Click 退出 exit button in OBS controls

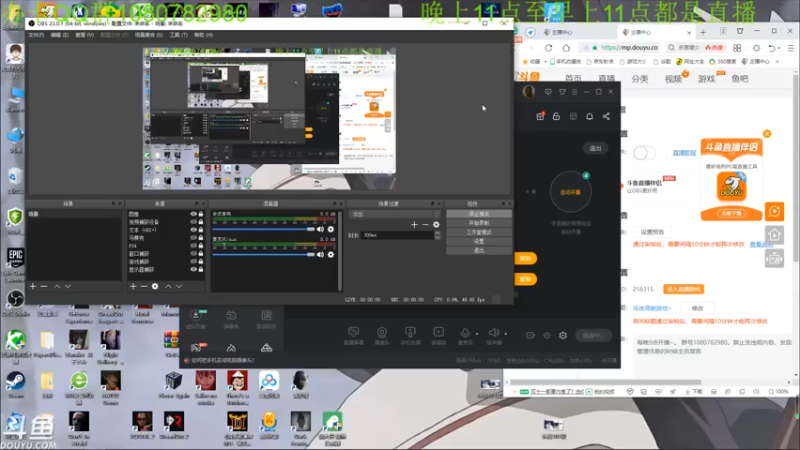pos(479,251)
